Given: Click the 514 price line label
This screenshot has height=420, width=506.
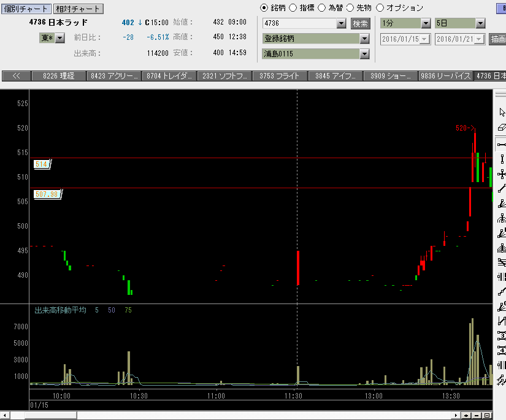Looking at the screenshot, I should [42, 164].
